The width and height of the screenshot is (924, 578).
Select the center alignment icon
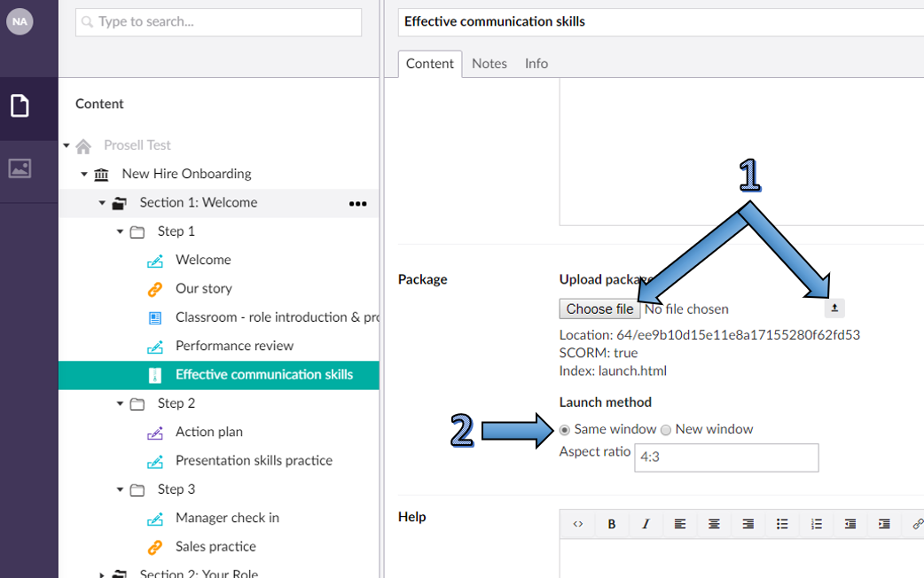coord(714,524)
